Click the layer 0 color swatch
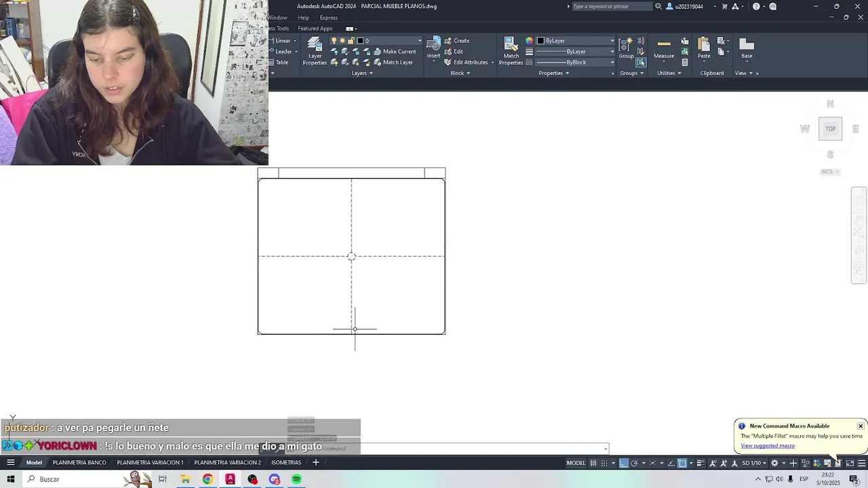868x488 pixels. [360, 41]
